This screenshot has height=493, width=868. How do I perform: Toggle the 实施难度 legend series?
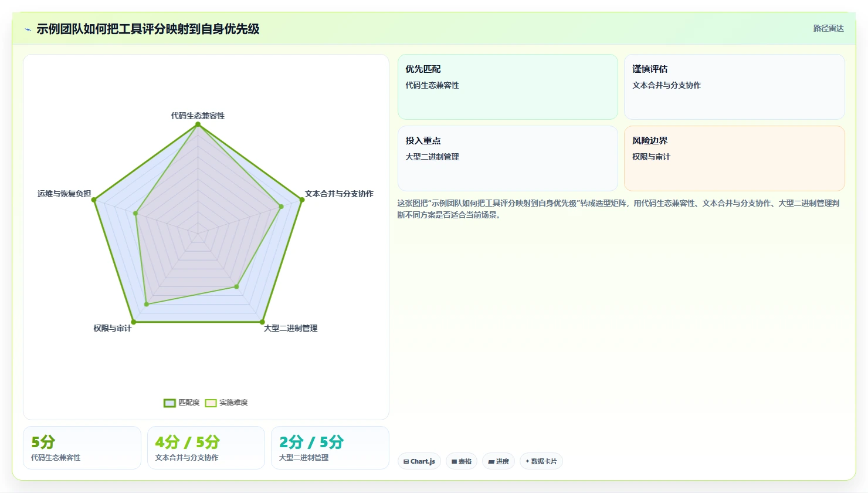[x=226, y=403]
